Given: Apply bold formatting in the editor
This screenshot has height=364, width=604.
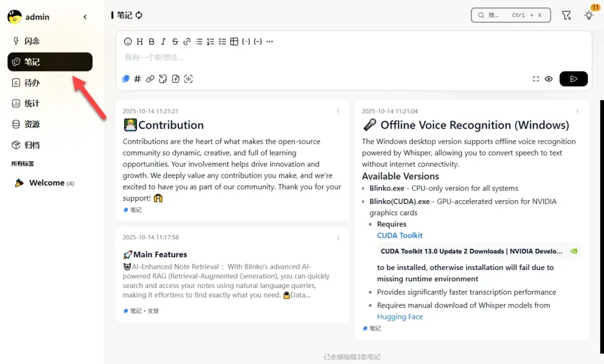Looking at the screenshot, I should coord(151,41).
